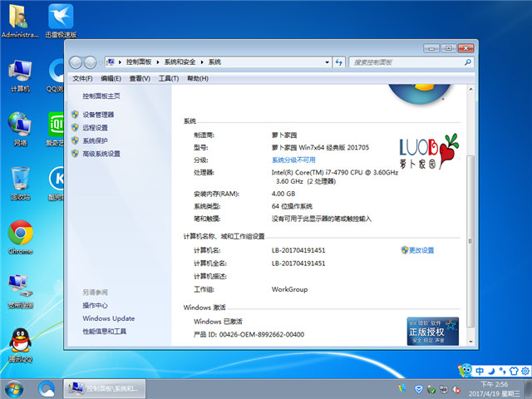Open the broadband connection desktop icon
The width and height of the screenshot is (532, 399).
click(x=20, y=291)
